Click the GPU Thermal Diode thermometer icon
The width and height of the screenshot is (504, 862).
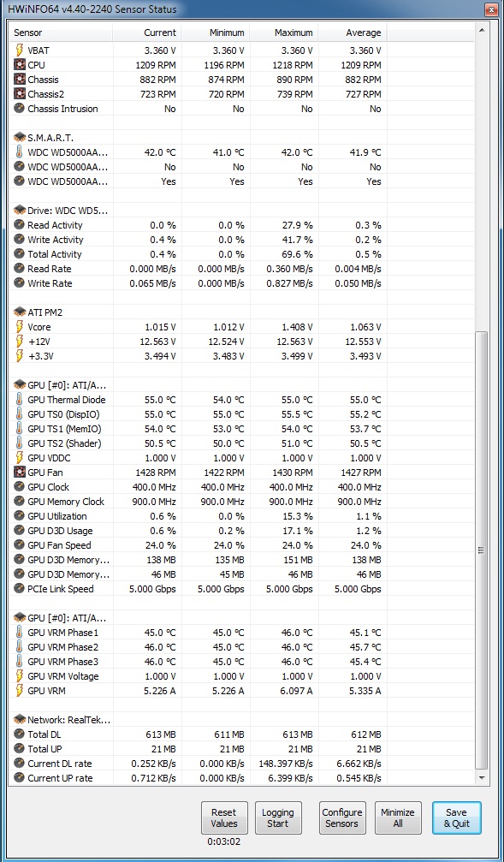pos(19,400)
